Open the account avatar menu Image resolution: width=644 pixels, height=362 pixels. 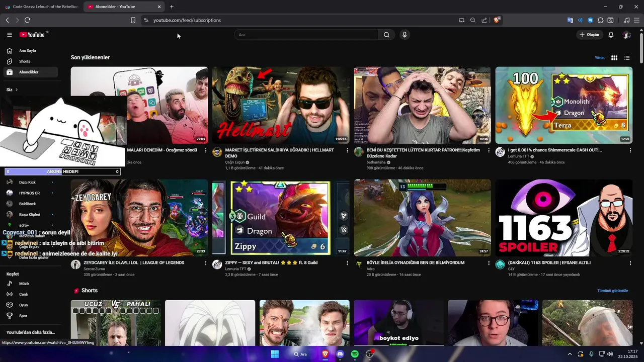(x=627, y=35)
